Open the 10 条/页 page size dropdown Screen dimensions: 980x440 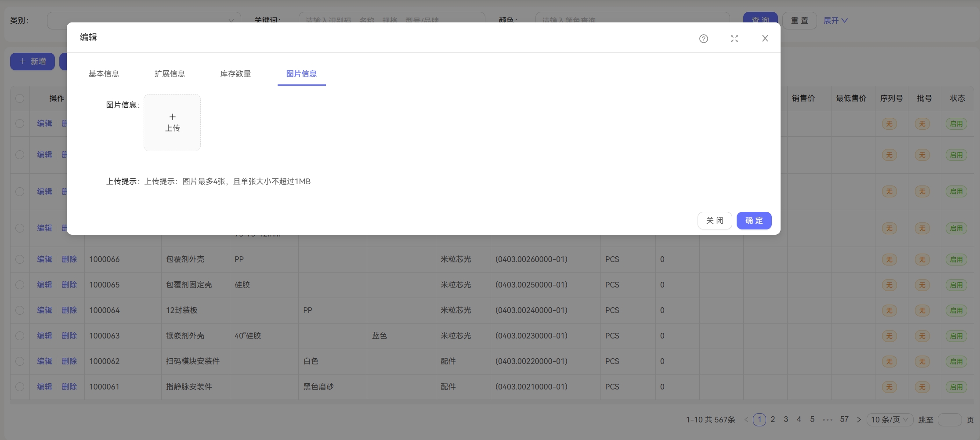890,420
